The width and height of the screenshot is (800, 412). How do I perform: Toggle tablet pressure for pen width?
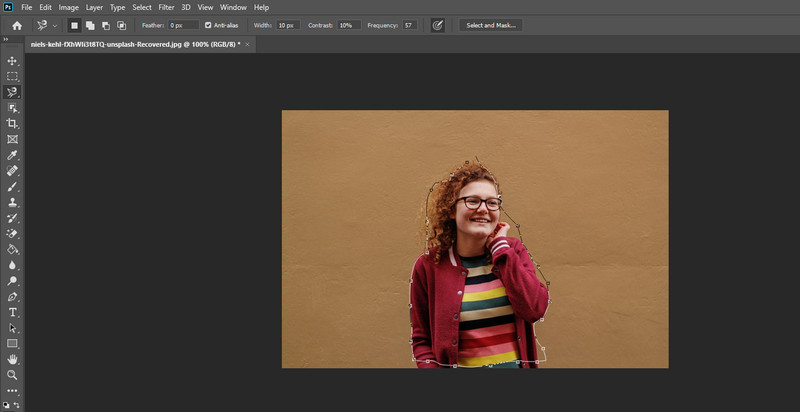coord(437,25)
